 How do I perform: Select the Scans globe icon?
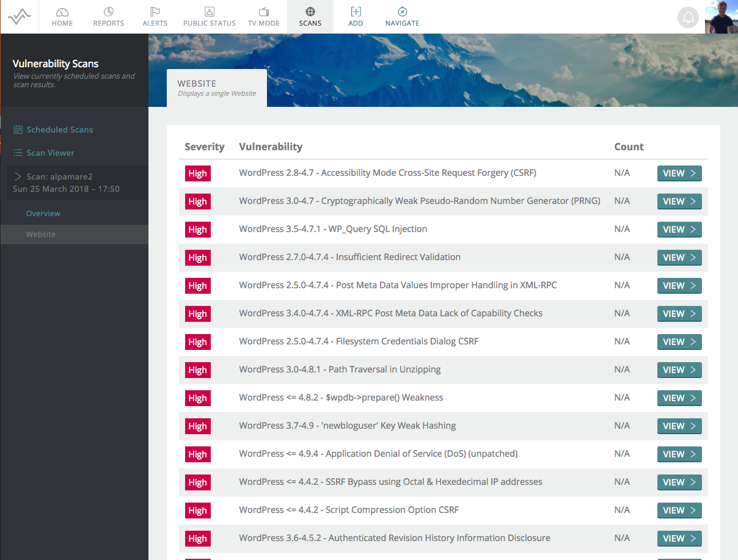tap(310, 12)
